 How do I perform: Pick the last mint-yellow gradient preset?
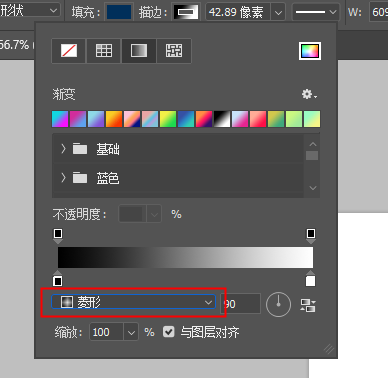[312, 119]
